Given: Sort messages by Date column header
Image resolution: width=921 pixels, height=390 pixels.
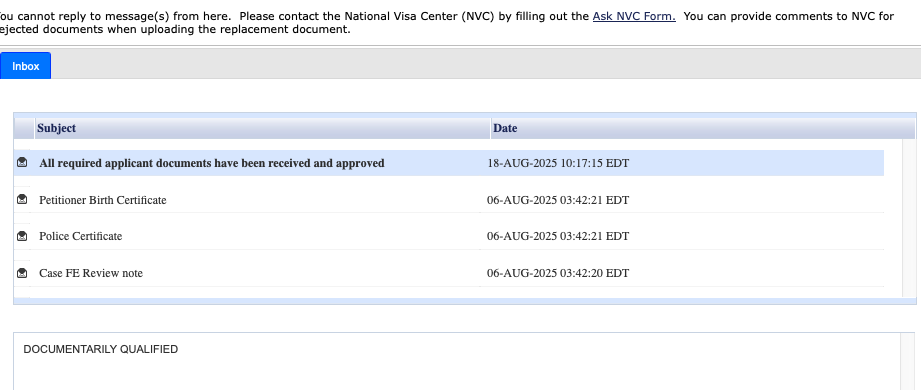Looking at the screenshot, I should click(703, 128).
